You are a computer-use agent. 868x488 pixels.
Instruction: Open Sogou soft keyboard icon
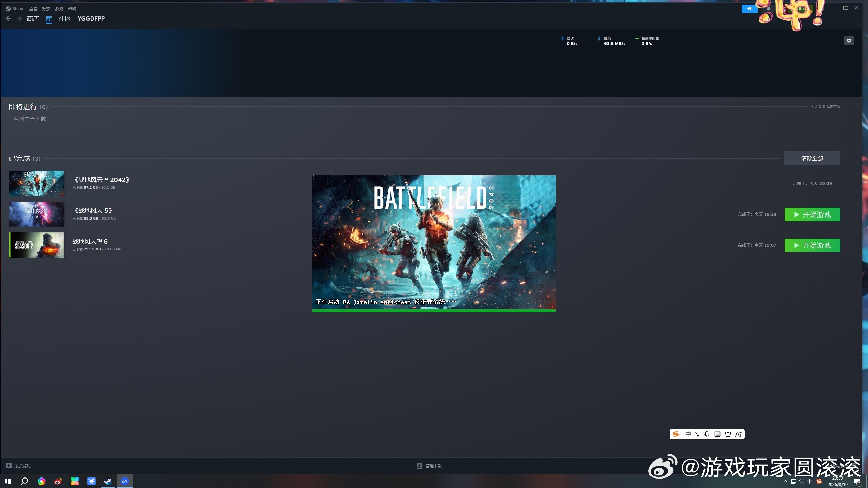coord(717,434)
